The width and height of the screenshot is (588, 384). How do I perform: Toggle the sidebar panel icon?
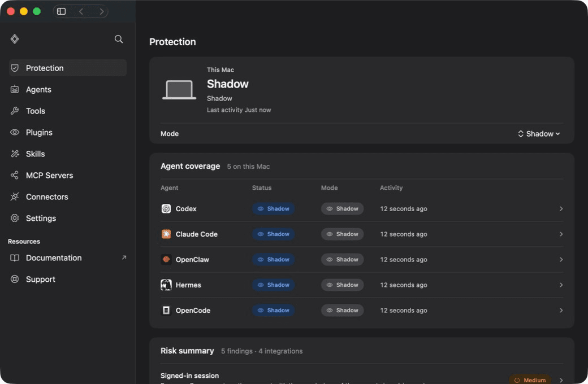(61, 11)
